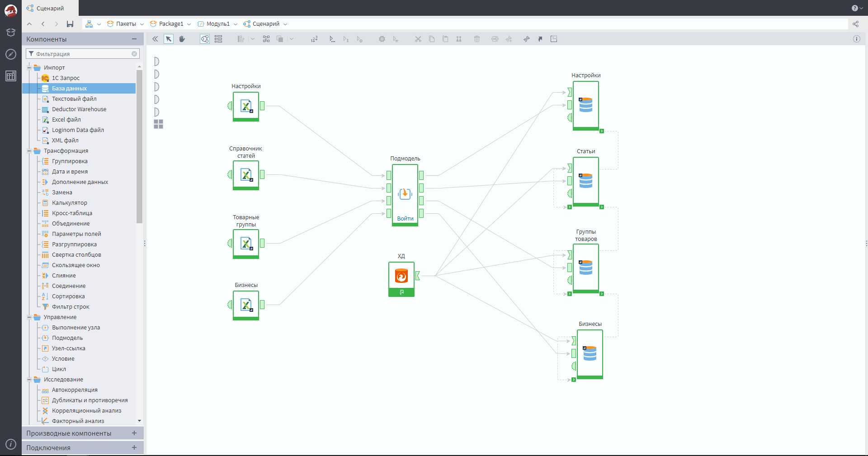Image resolution: width=868 pixels, height=456 pixels.
Task: Select the Подмодель node on canvas
Action: click(x=405, y=194)
